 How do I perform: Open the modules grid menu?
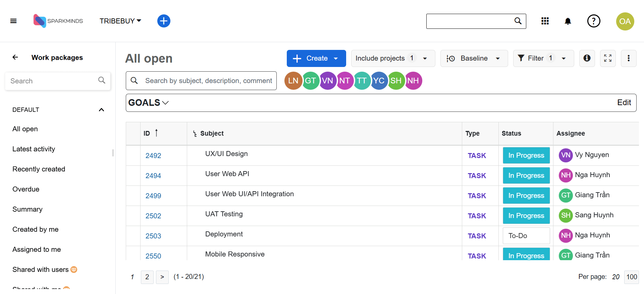(545, 21)
